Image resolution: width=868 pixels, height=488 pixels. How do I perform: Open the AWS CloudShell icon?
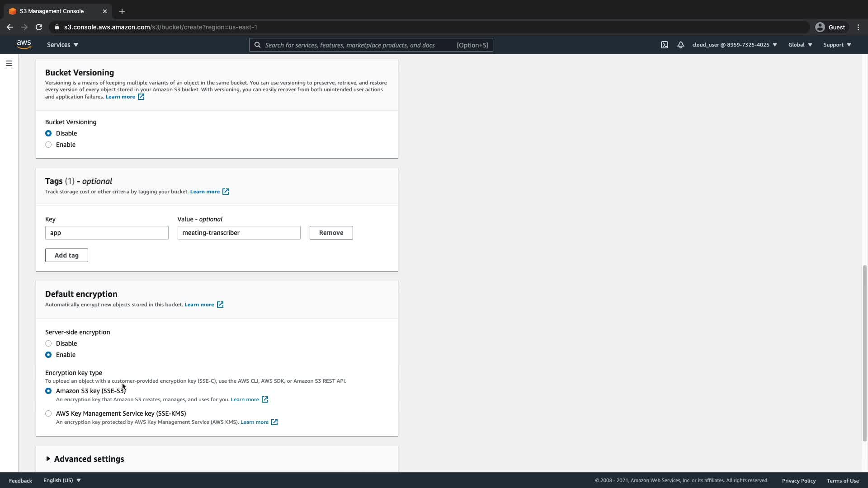pyautogui.click(x=664, y=45)
